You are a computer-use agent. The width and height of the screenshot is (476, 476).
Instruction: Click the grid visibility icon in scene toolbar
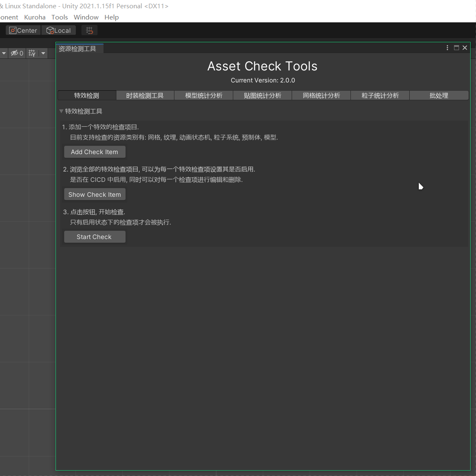coord(32,53)
